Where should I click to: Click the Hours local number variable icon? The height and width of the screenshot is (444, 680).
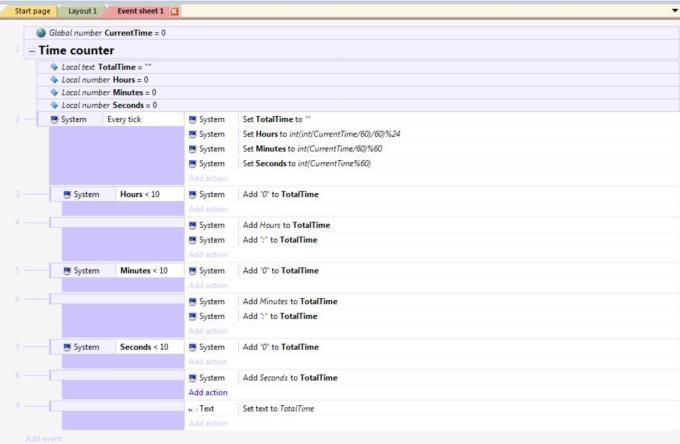pos(54,79)
